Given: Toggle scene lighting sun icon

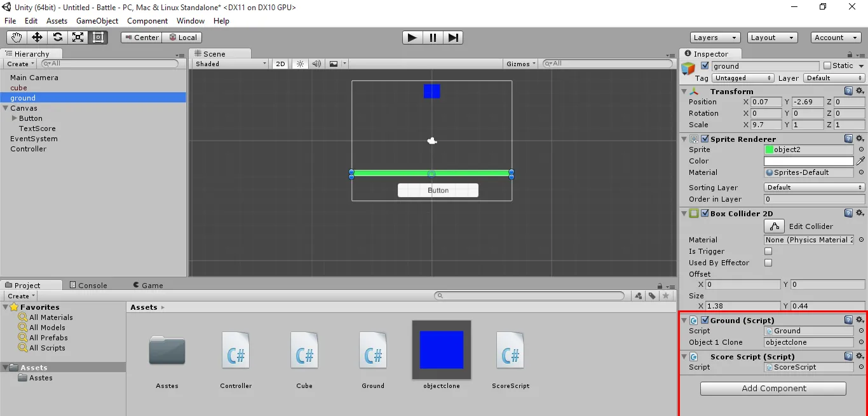Looking at the screenshot, I should [x=300, y=64].
